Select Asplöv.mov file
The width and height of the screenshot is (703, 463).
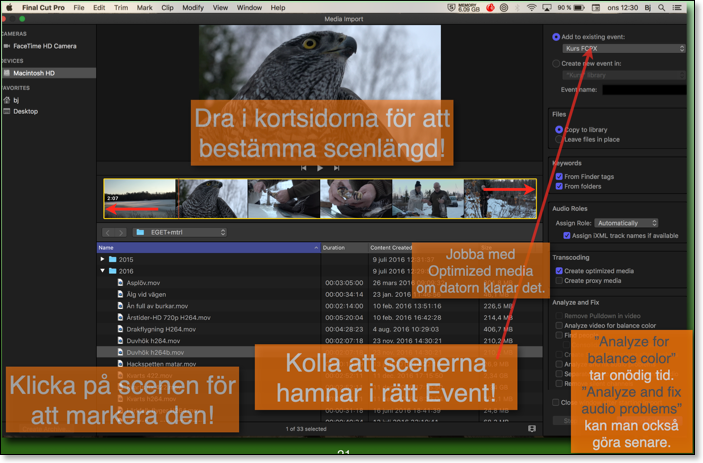click(143, 283)
